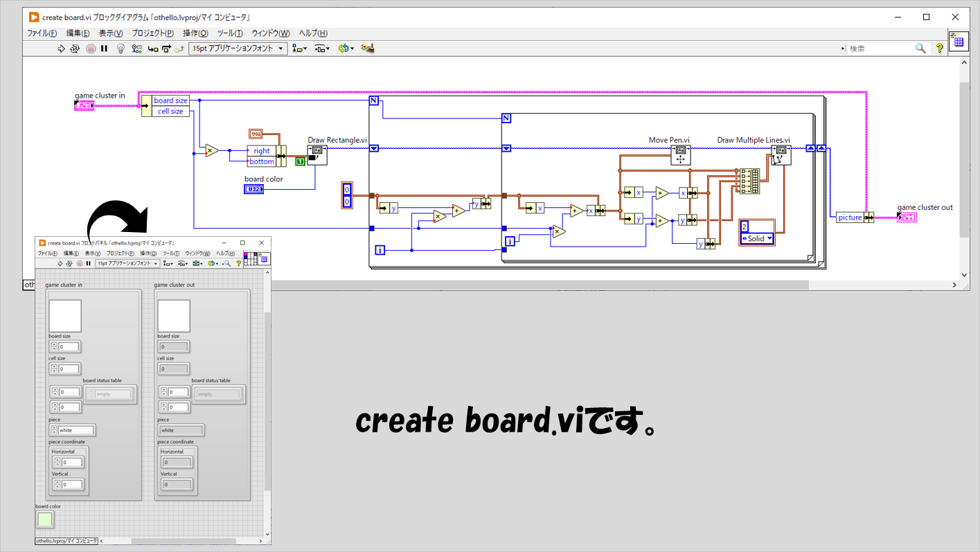
Task: Open the ツール(T) menu in block diagram window
Action: pos(230,33)
